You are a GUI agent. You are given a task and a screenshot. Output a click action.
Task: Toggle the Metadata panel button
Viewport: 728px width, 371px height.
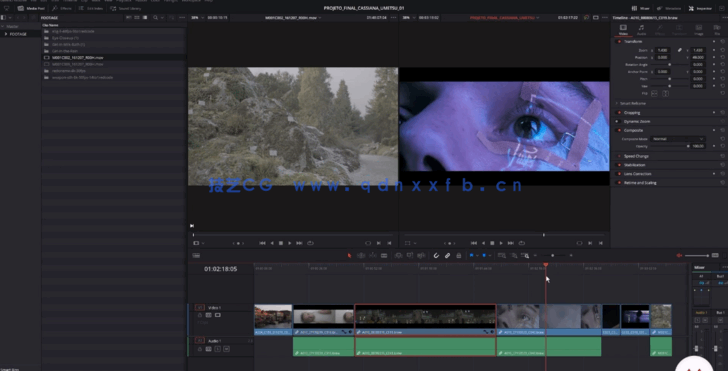click(x=669, y=8)
